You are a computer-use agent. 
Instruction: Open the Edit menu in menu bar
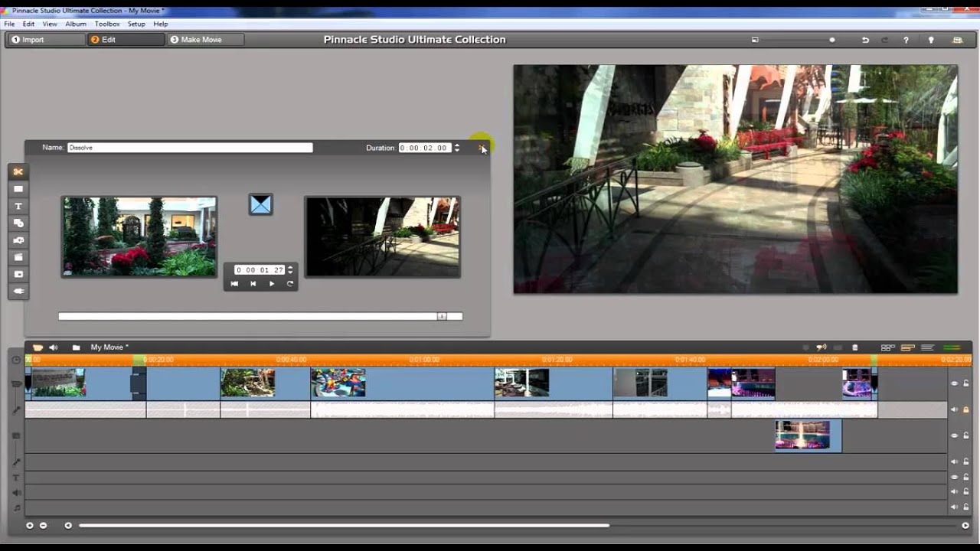(x=28, y=24)
